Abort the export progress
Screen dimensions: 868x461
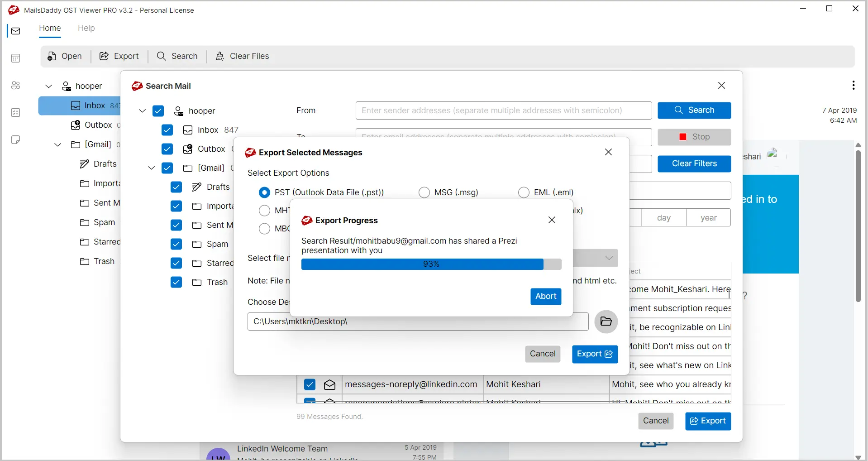click(x=546, y=297)
